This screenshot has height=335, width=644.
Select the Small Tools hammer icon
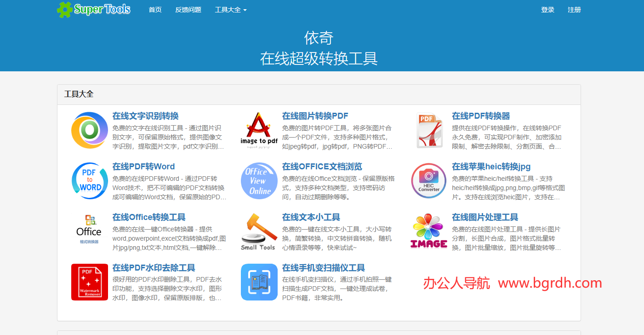259,231
